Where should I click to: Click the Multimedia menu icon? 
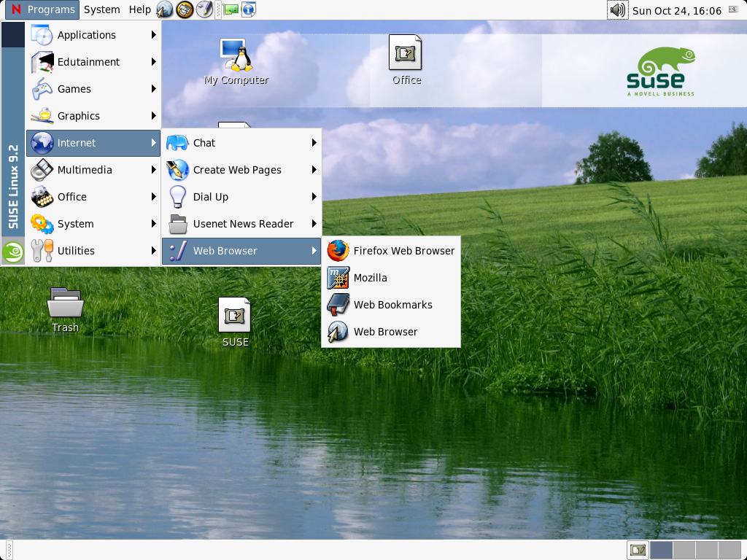(x=42, y=170)
